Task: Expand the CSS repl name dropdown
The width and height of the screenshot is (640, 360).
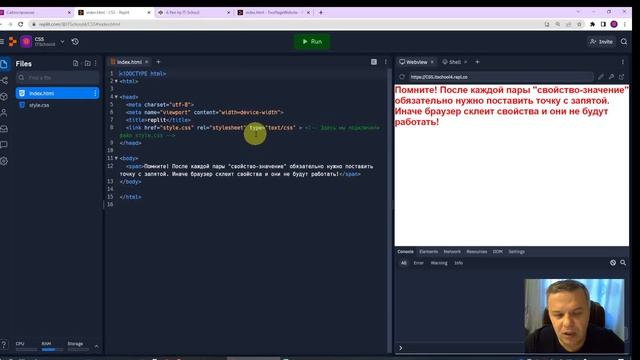Action: (62, 42)
